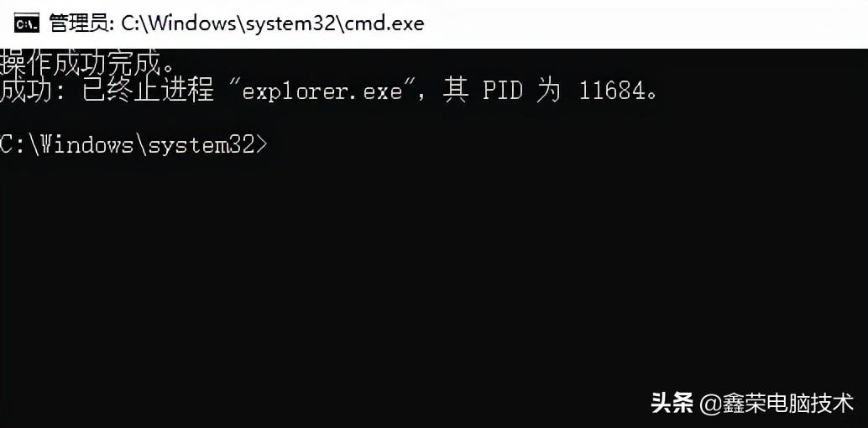
Task: Click system32 in the command prompt line
Action: (200, 144)
